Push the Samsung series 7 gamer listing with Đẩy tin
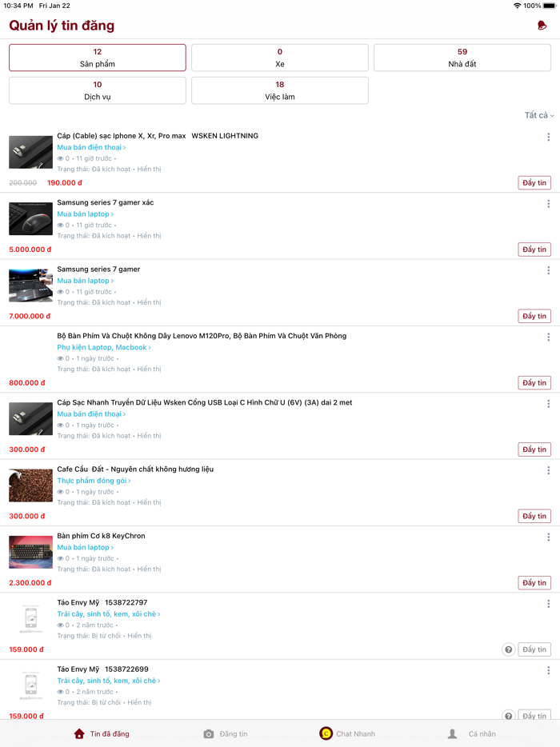Screen dimensions: 560x747 pyautogui.click(x=534, y=316)
